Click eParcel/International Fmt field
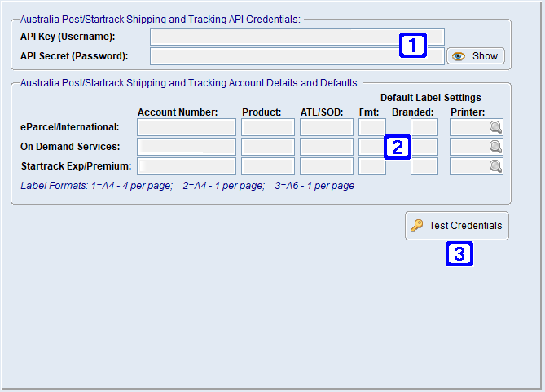 pyautogui.click(x=372, y=127)
